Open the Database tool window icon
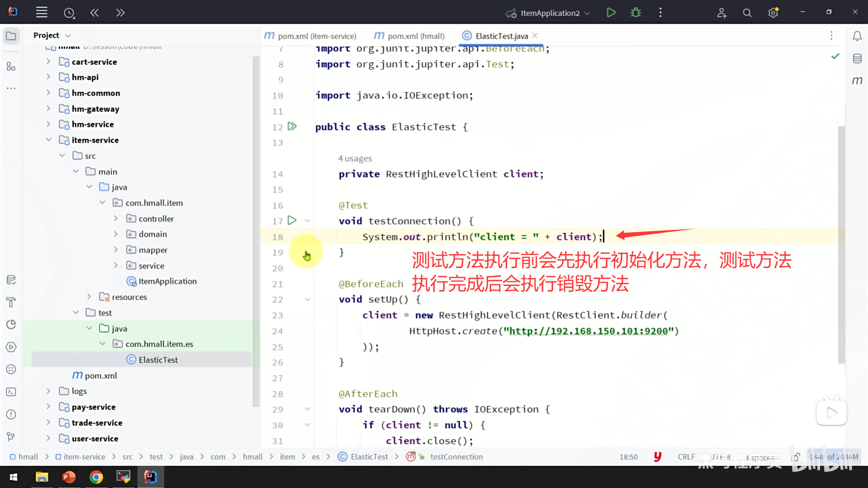This screenshot has height=488, width=868. coord(857,59)
